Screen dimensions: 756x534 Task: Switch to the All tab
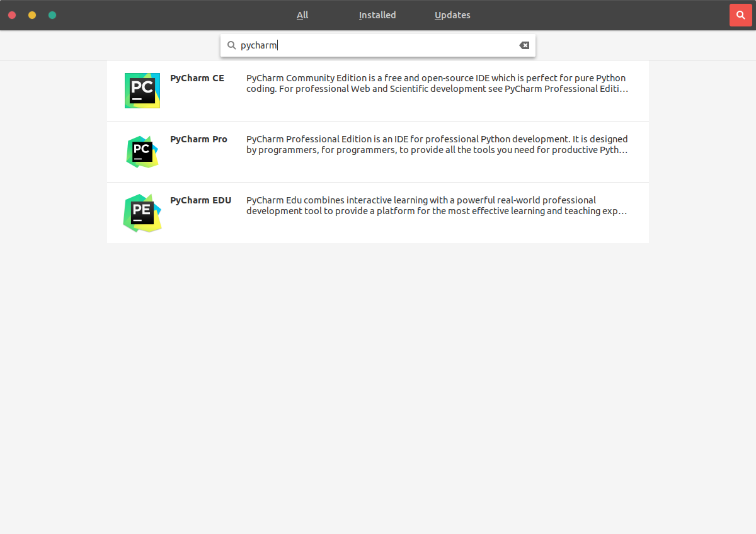click(x=302, y=15)
